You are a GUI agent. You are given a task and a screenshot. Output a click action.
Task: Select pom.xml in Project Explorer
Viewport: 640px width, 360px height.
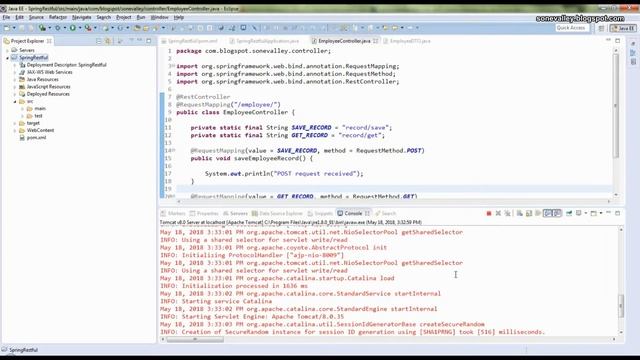36,138
